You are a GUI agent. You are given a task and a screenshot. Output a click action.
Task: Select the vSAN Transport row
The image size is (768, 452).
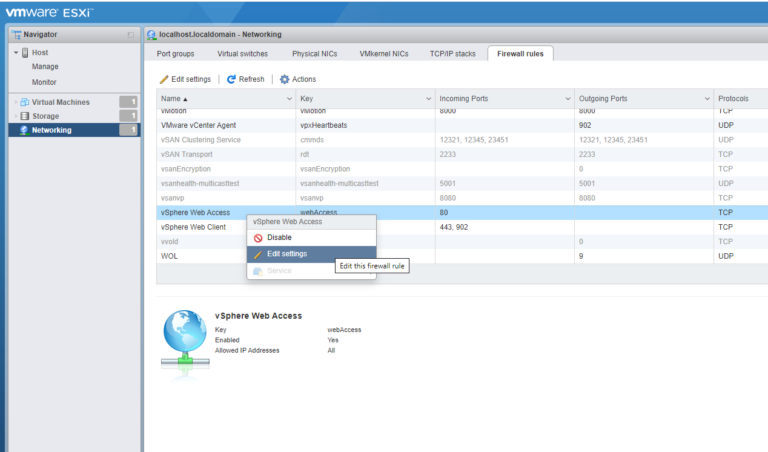(462, 154)
